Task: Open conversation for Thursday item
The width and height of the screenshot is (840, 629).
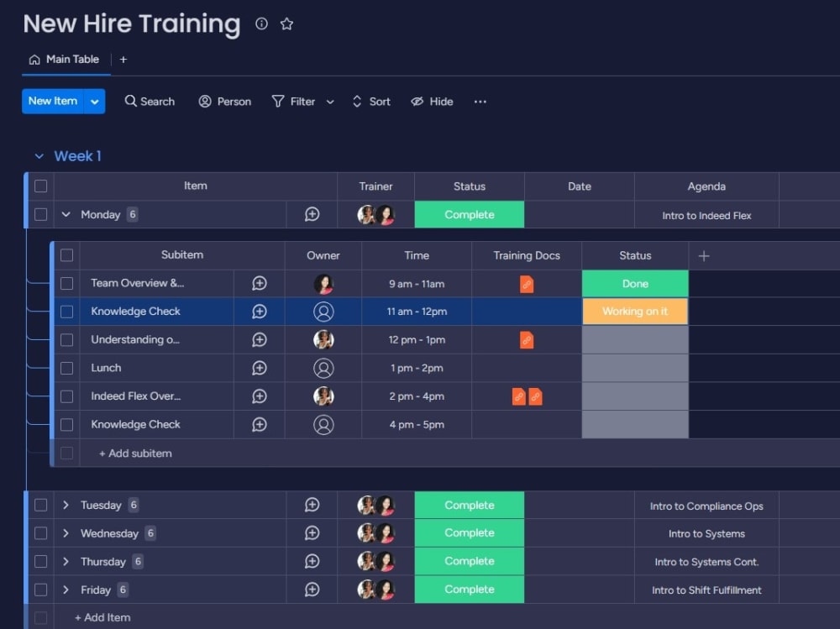Action: pyautogui.click(x=312, y=561)
